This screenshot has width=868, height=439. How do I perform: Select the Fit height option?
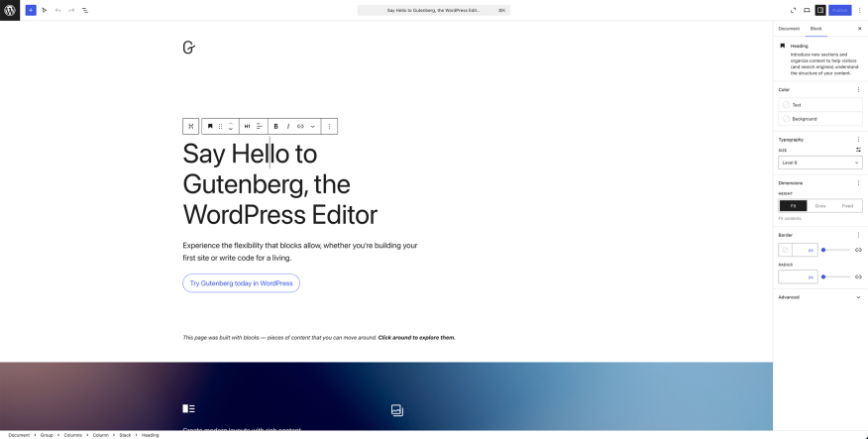coord(793,206)
